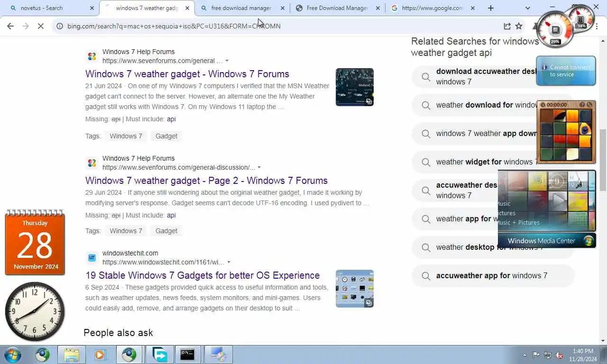Search 'accuweather app for windows 7' suggestion
Image resolution: width=607 pixels, height=364 pixels.
tap(493, 276)
